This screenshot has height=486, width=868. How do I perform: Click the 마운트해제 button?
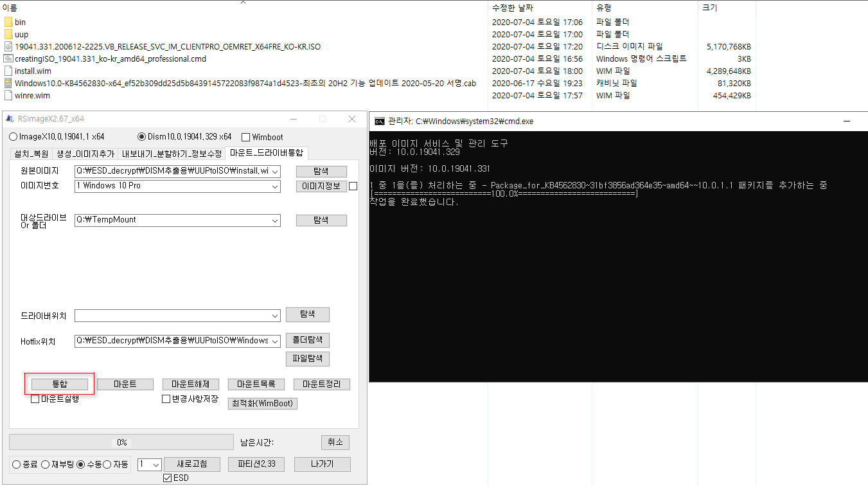tap(191, 384)
